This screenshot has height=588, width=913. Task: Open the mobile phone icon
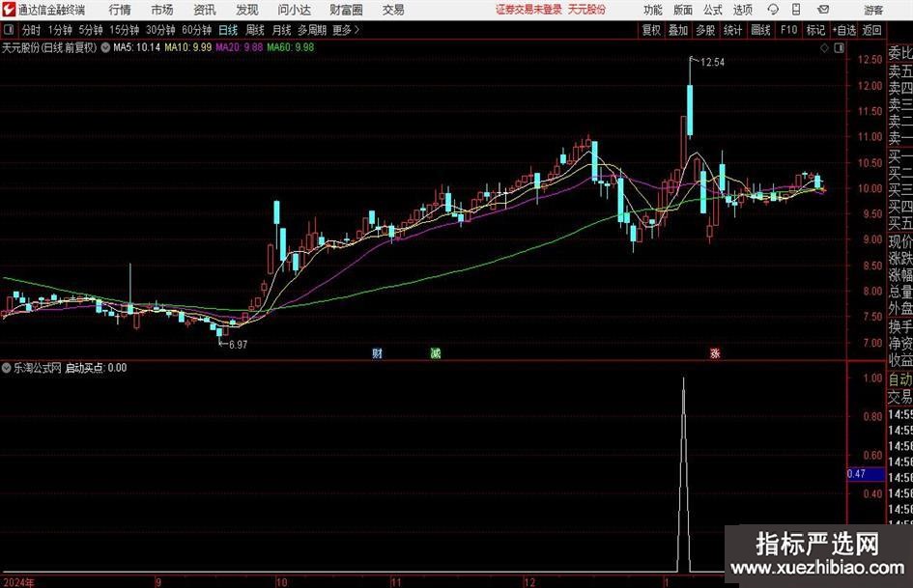796,10
